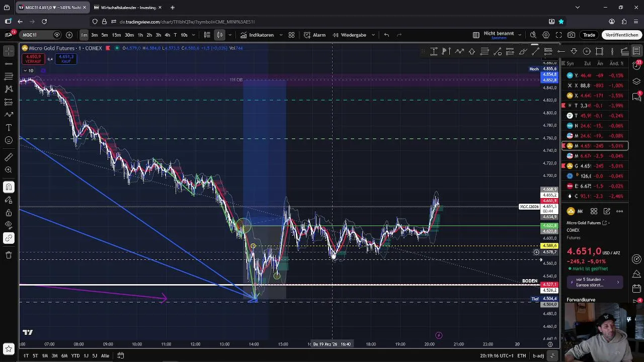Select the 4h timeframe
644x362 pixels.
[167, 35]
